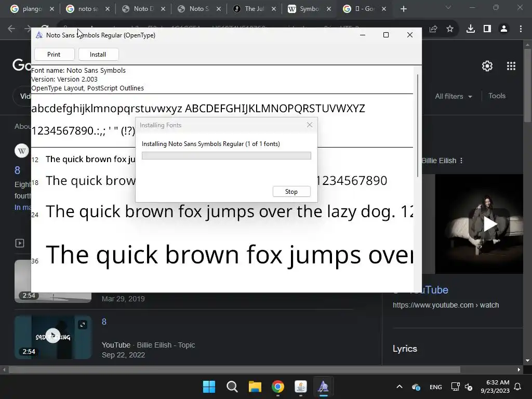Image resolution: width=532 pixels, height=399 pixels.
Task: Play the Billie Eilish video thumbnail
Action: pyautogui.click(x=489, y=224)
